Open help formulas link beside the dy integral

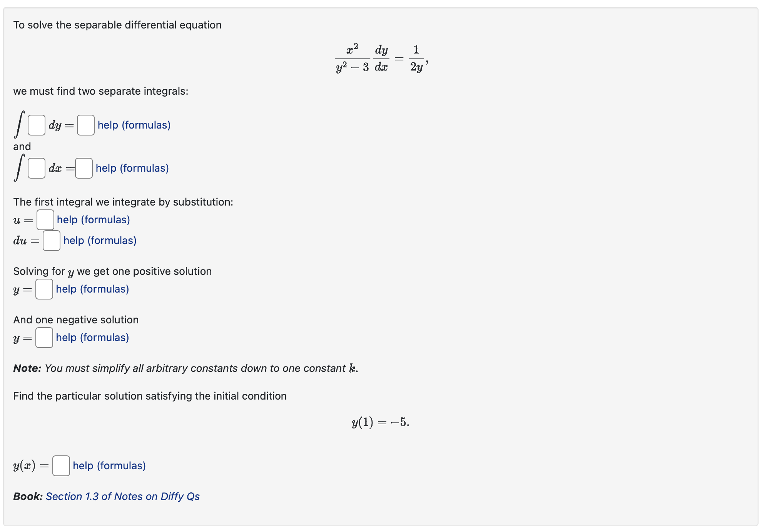tap(134, 125)
